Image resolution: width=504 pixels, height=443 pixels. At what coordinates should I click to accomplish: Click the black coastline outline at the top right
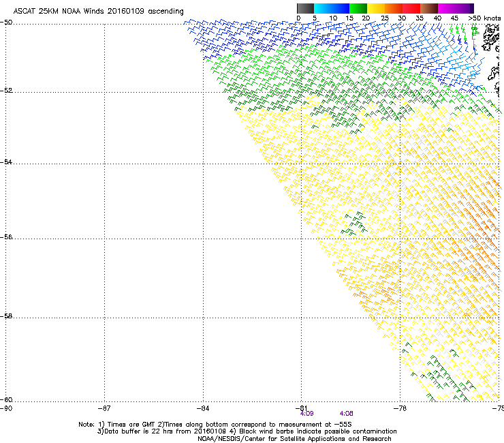click(x=490, y=37)
